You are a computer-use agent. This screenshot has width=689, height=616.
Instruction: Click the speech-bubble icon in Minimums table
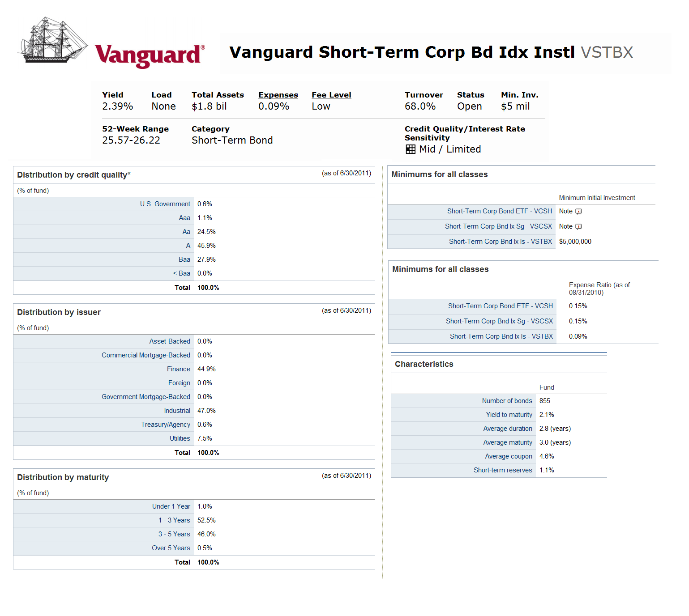[578, 211]
